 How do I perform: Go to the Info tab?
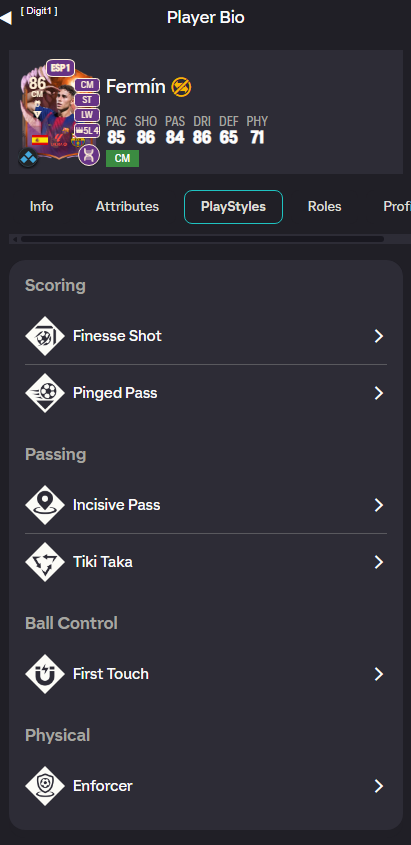[x=41, y=206]
